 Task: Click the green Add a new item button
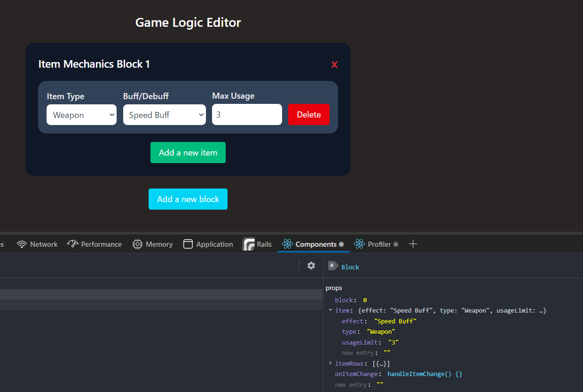(x=188, y=153)
